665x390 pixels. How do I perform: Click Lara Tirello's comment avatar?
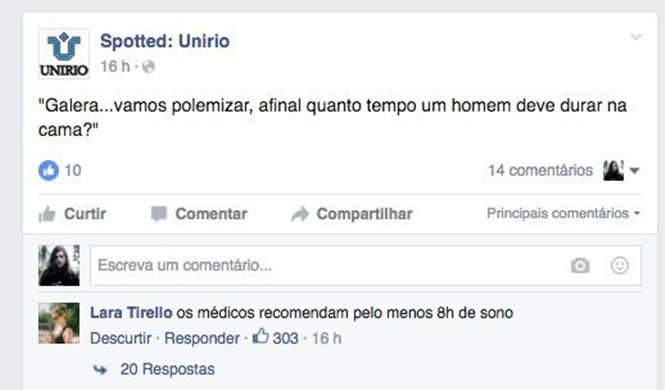coord(59,323)
